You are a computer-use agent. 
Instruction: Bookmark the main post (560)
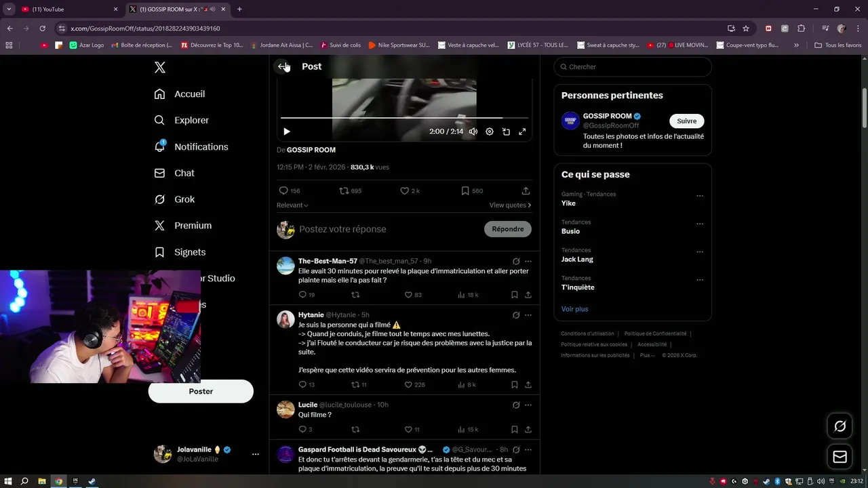pyautogui.click(x=472, y=191)
